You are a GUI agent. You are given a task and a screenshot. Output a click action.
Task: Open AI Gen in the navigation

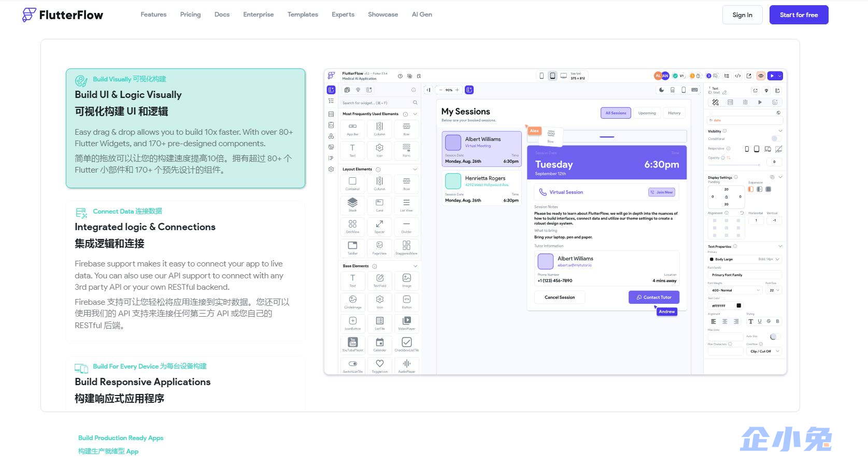(422, 15)
